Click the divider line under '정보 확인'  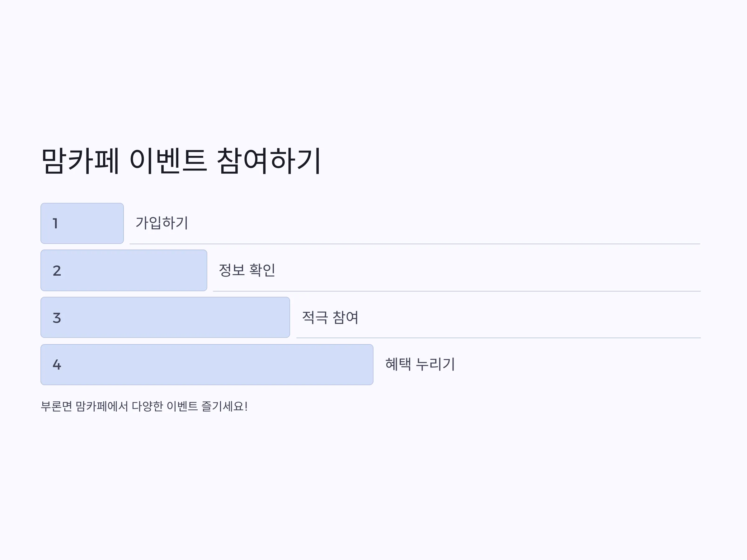pos(457,291)
